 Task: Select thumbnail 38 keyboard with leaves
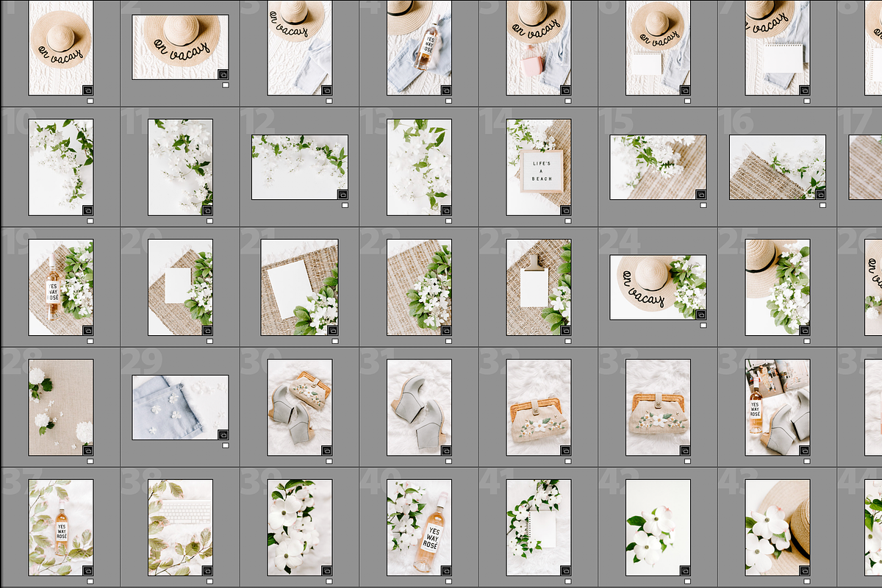coord(180,528)
